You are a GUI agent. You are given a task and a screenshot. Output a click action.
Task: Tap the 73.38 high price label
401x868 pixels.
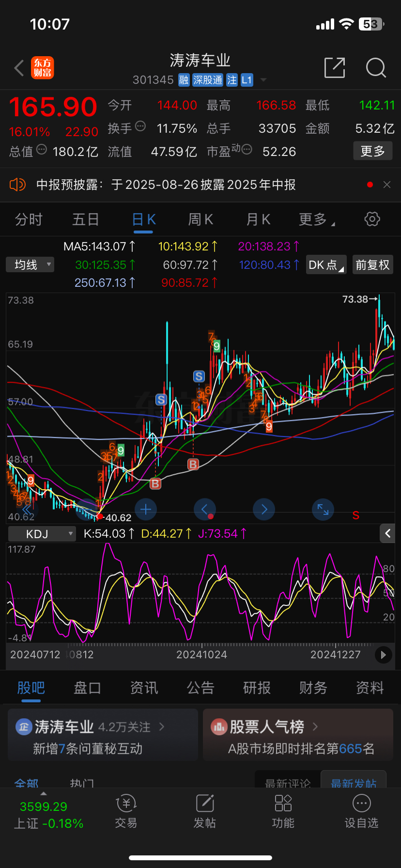(x=355, y=299)
